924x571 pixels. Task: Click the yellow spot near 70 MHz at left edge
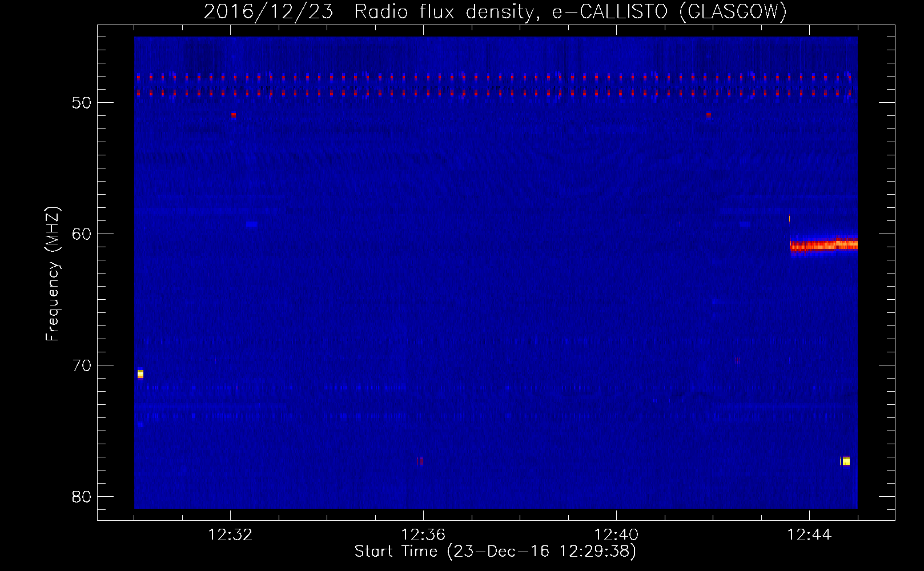[140, 374]
